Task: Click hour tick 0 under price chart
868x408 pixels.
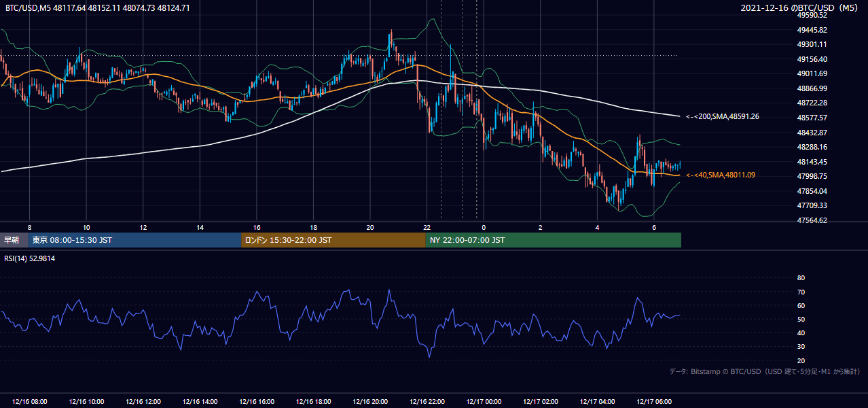Action: pyautogui.click(x=484, y=227)
